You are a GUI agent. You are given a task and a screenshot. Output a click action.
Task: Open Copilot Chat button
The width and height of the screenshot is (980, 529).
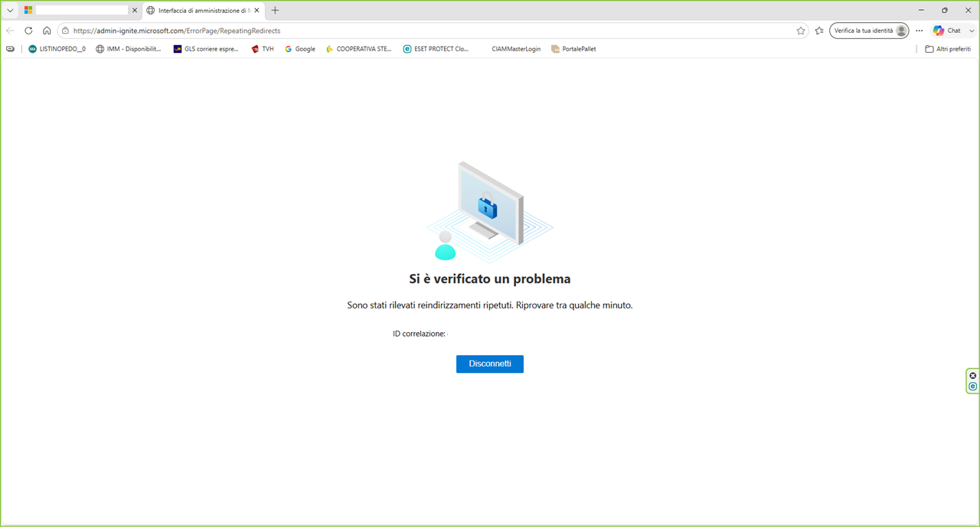point(947,31)
